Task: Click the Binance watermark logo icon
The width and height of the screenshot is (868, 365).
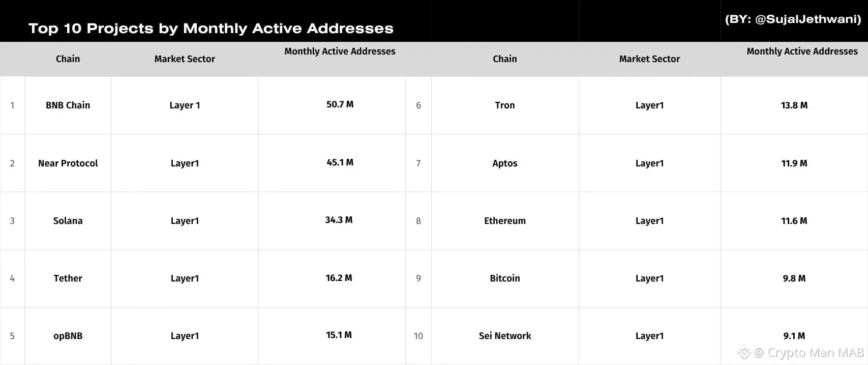Action: pyautogui.click(x=744, y=352)
